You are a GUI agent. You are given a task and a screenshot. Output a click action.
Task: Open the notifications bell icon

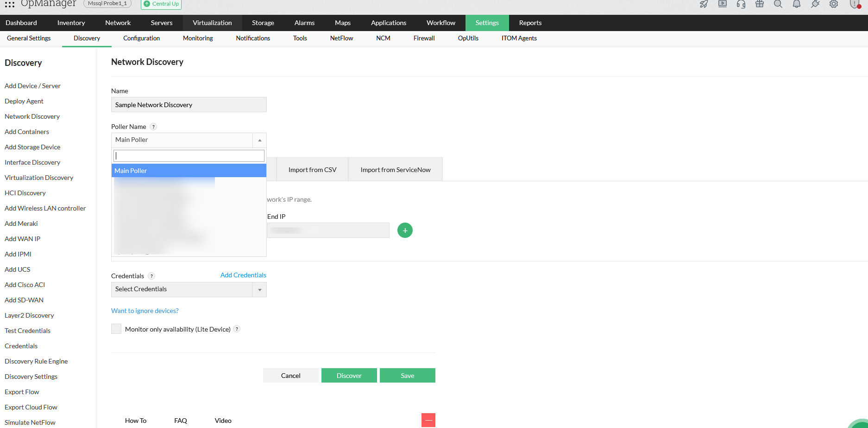[x=797, y=4]
